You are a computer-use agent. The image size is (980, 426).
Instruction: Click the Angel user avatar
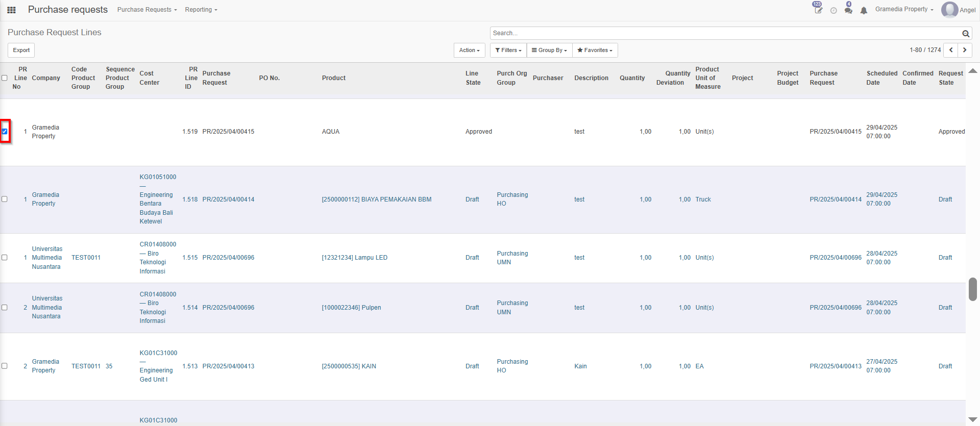click(949, 10)
